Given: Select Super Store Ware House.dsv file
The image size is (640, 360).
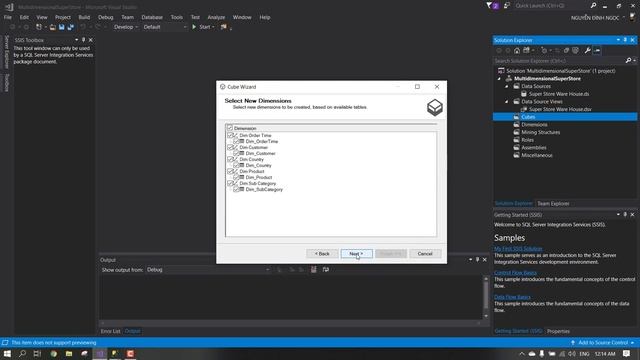Looking at the screenshot, I should click(560, 109).
